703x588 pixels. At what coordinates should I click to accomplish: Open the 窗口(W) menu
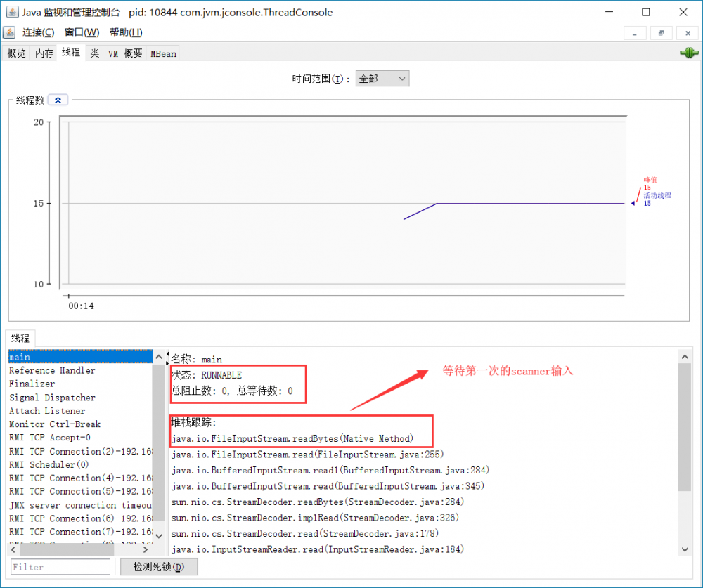click(x=80, y=32)
